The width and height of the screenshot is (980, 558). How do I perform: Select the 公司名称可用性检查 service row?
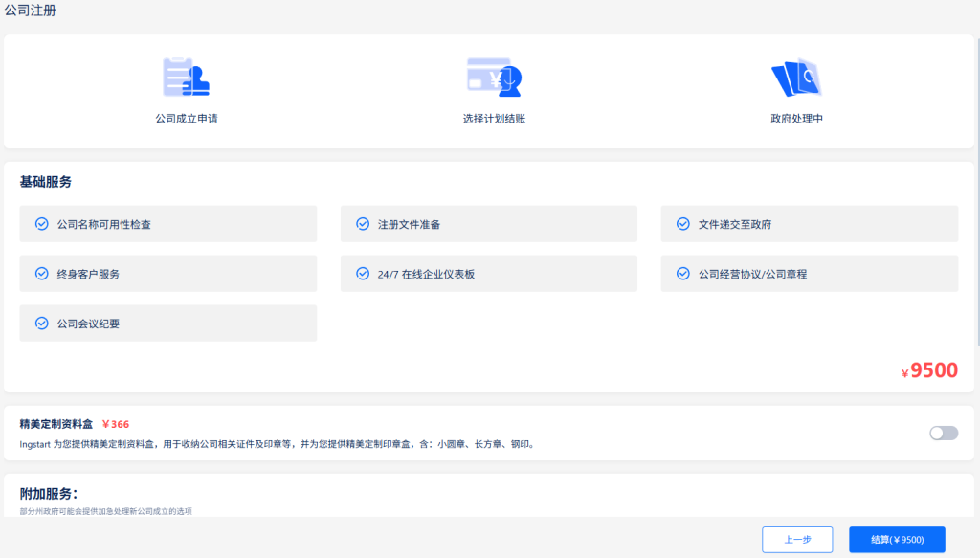click(x=168, y=223)
